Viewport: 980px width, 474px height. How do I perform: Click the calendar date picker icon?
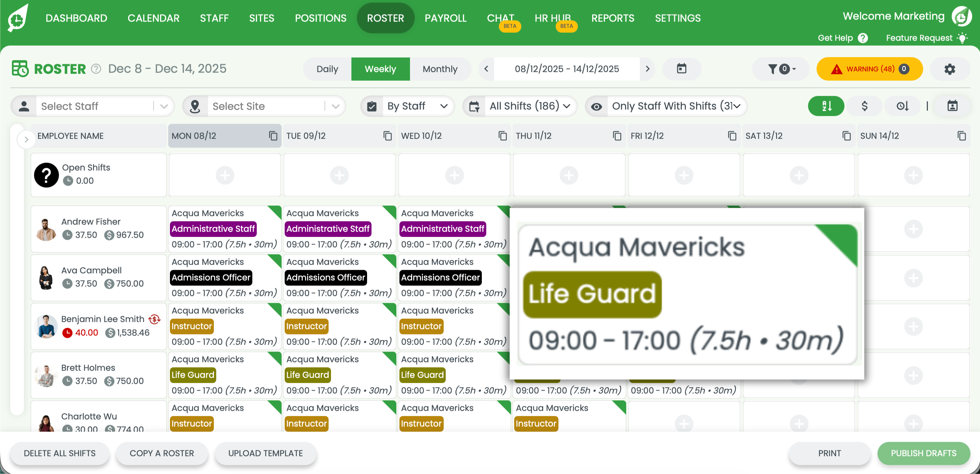[681, 69]
